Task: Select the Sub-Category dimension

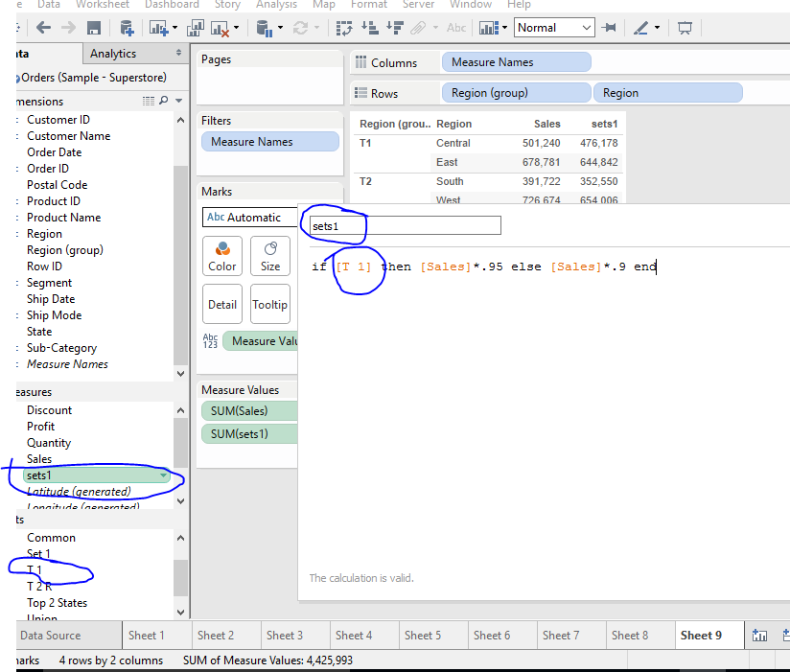Action: 61,348
